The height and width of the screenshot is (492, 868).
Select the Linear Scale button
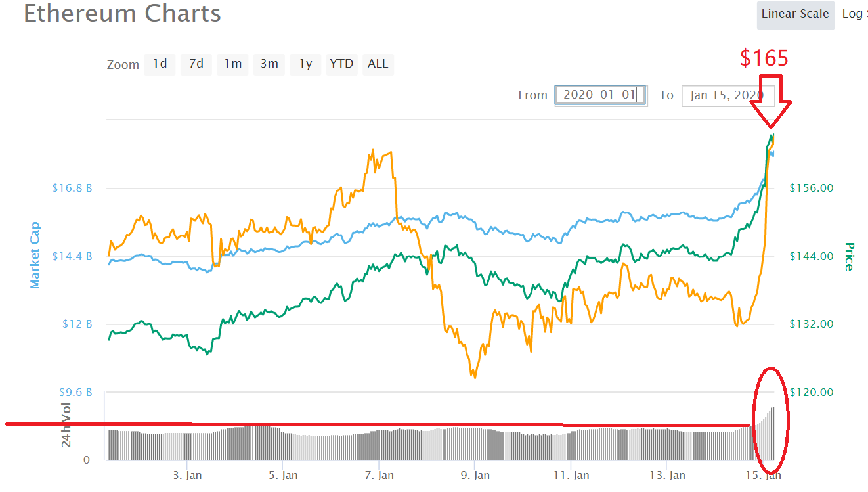coord(795,14)
